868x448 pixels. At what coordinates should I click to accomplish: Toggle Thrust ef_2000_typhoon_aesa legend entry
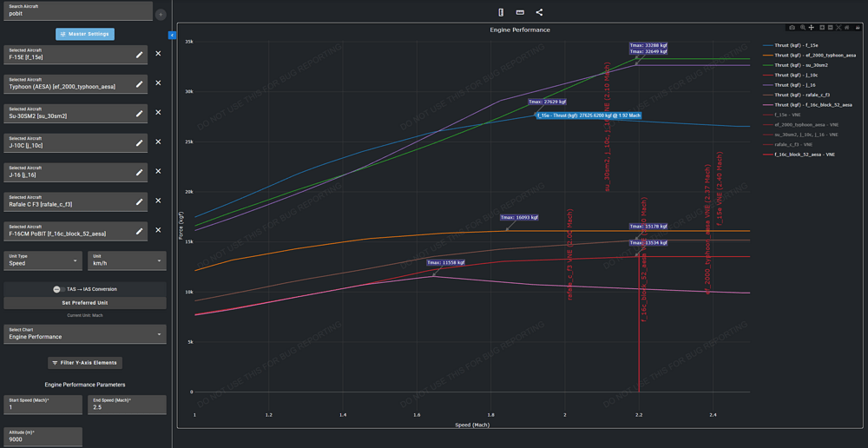tap(809, 56)
